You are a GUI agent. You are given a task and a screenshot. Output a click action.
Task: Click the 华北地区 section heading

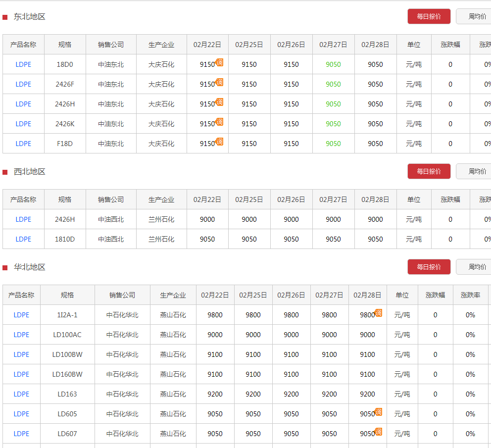(x=29, y=267)
